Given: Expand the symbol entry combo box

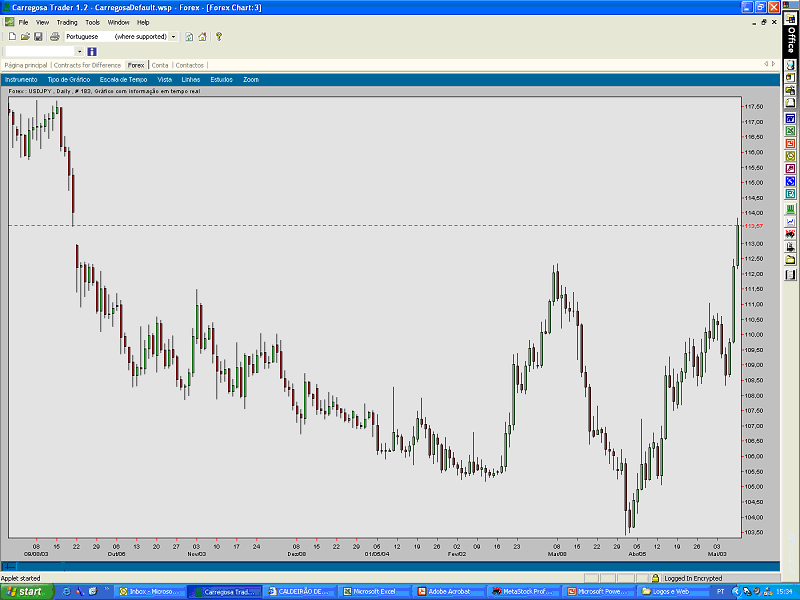Looking at the screenshot, I should coord(79,51).
